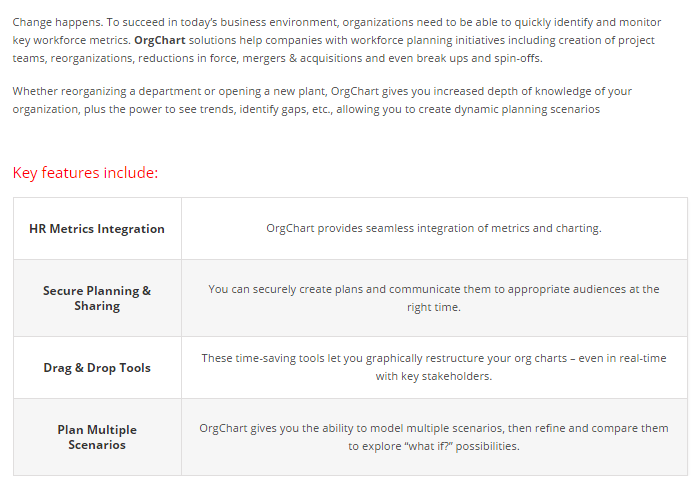Click the "model multiple scenarios" description text
Viewport: 699px width, 484px height.
(433, 428)
